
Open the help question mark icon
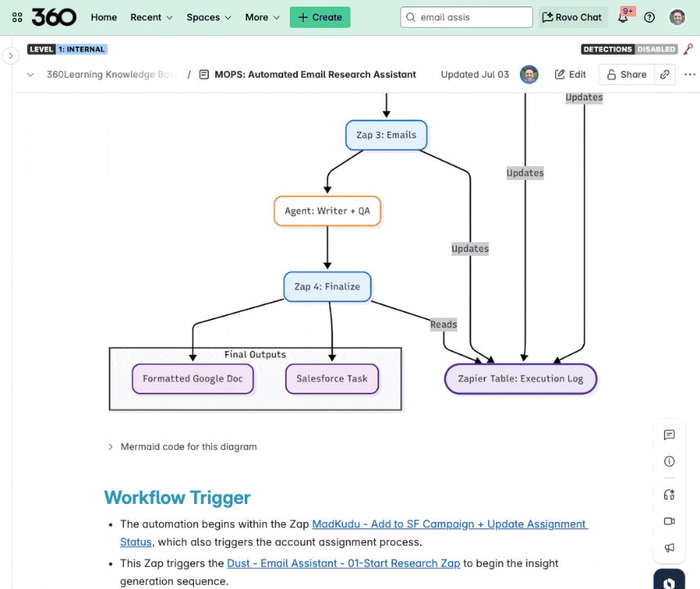[x=649, y=17]
